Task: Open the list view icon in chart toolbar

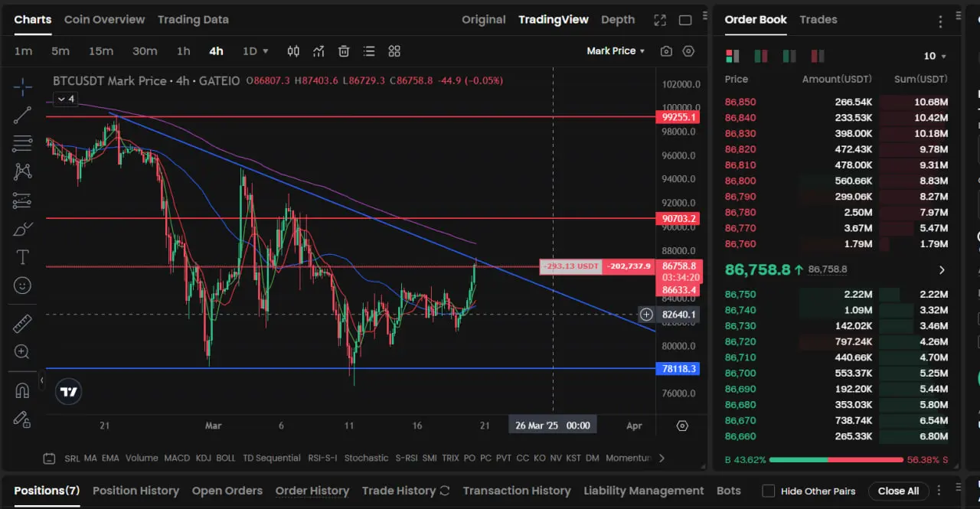Action: click(x=369, y=51)
